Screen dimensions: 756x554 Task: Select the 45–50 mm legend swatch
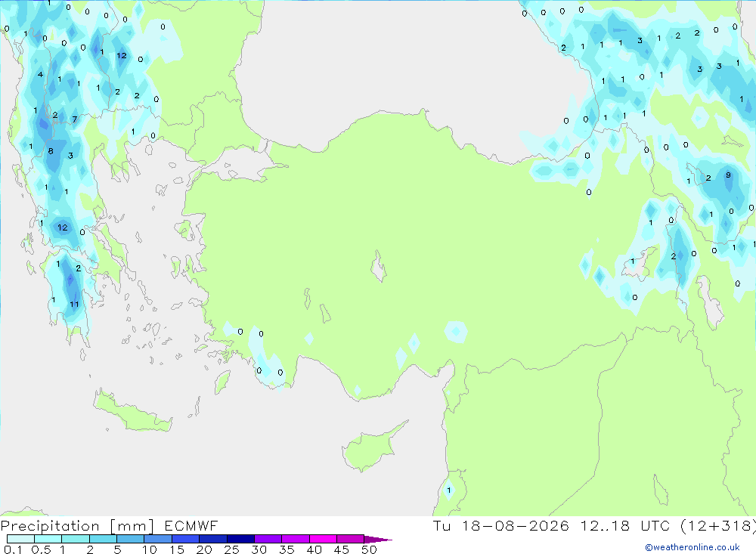click(x=351, y=539)
